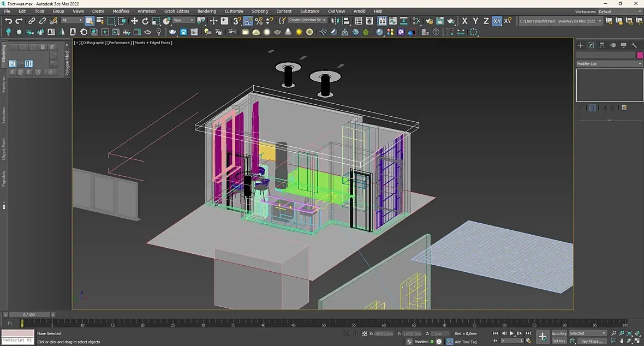
Task: Open the Modifier List dropdown
Action: (x=610, y=64)
